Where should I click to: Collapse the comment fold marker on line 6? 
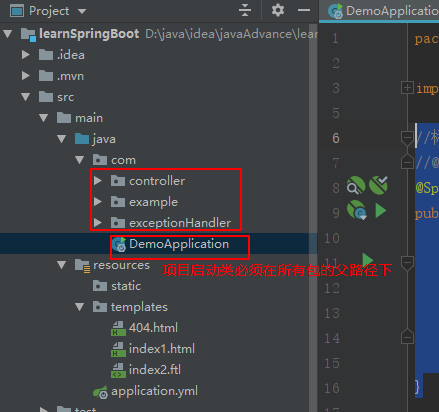(407, 138)
